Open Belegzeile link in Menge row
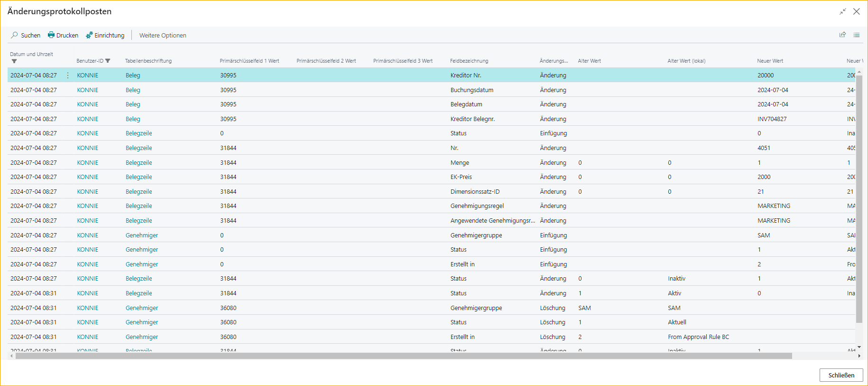 point(139,163)
